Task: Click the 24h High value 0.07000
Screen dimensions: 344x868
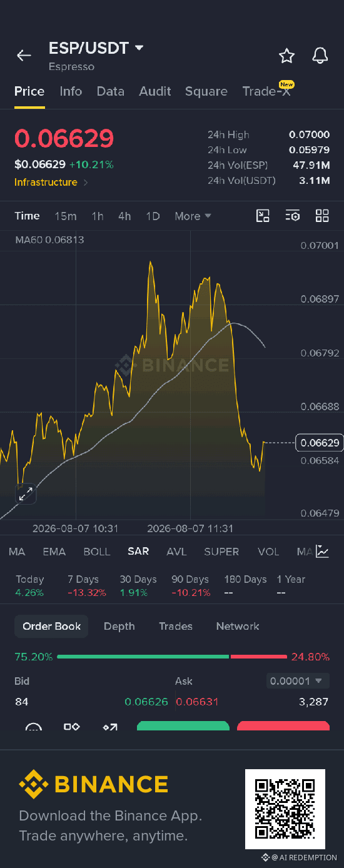Action: [x=309, y=134]
